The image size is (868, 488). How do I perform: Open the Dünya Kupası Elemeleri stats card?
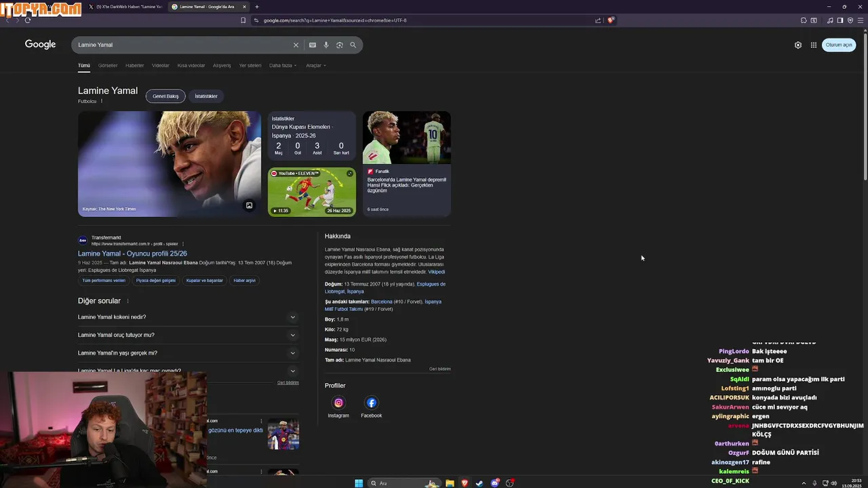click(312, 136)
